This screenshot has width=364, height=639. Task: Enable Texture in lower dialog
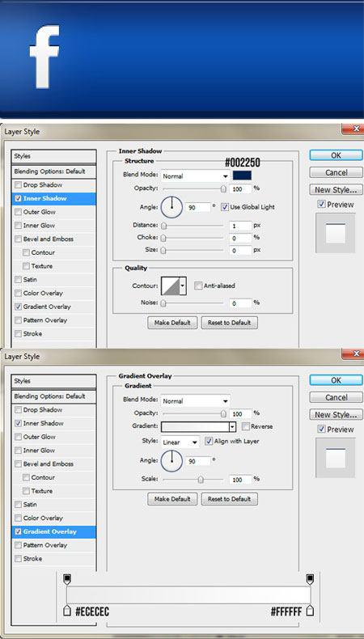tap(26, 491)
